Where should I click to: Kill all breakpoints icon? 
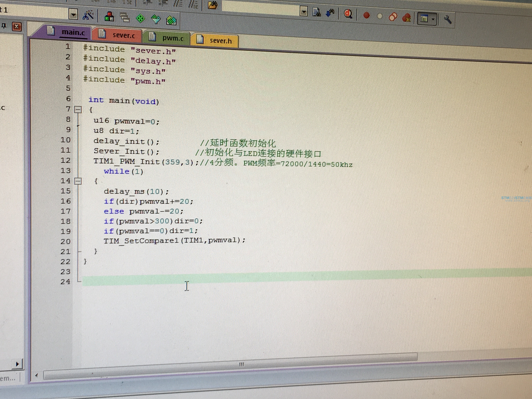[x=407, y=18]
